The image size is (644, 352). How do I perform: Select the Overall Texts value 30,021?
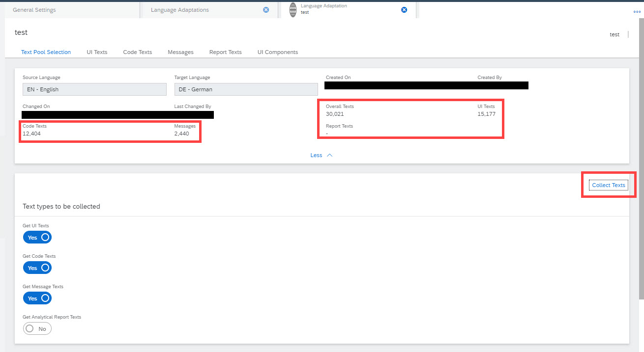335,114
